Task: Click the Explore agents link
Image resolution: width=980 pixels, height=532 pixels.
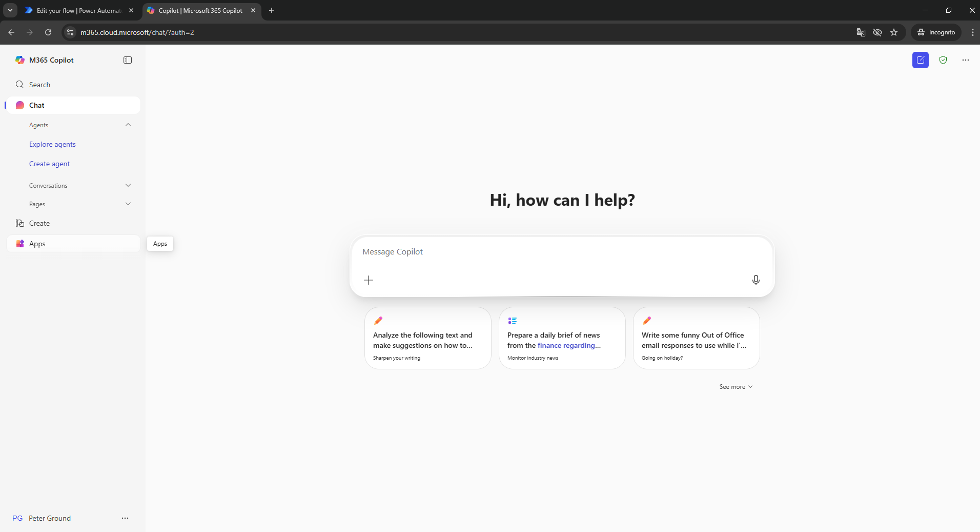Action: pyautogui.click(x=52, y=144)
